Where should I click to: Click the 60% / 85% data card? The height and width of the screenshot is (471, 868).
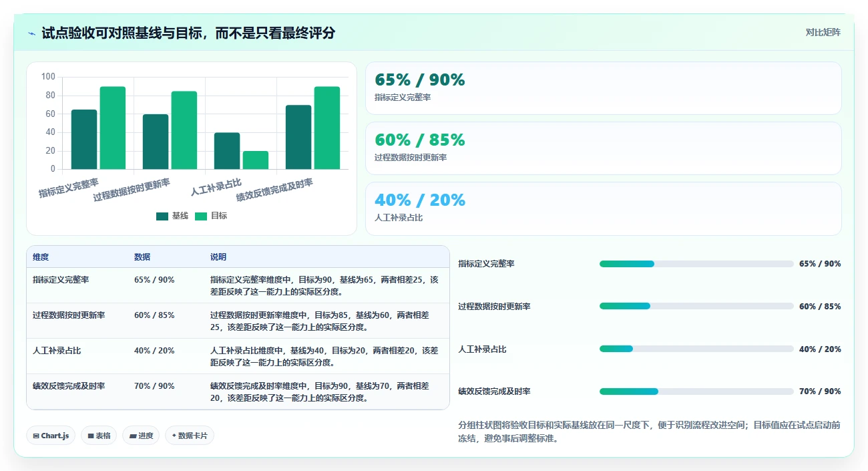point(604,148)
